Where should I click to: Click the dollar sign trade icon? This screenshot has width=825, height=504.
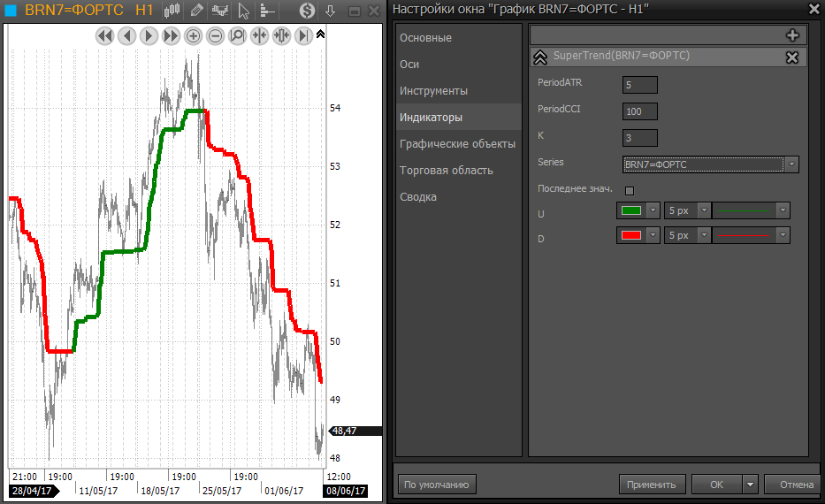tap(306, 11)
